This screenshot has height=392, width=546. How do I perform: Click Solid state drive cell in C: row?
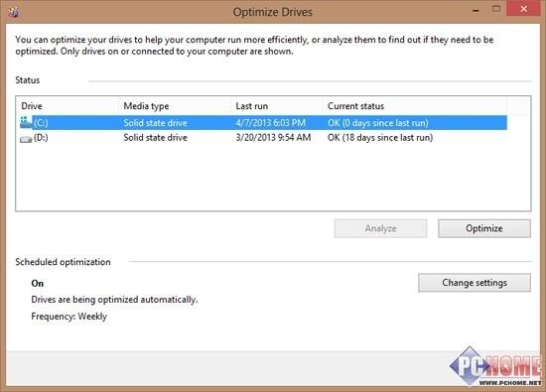pos(155,123)
